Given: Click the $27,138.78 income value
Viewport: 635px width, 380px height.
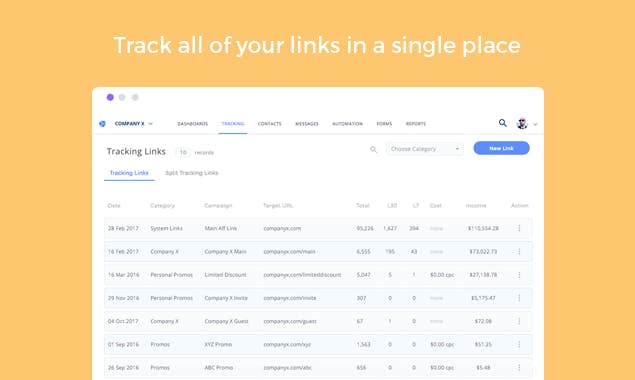Looking at the screenshot, I should (x=483, y=275).
